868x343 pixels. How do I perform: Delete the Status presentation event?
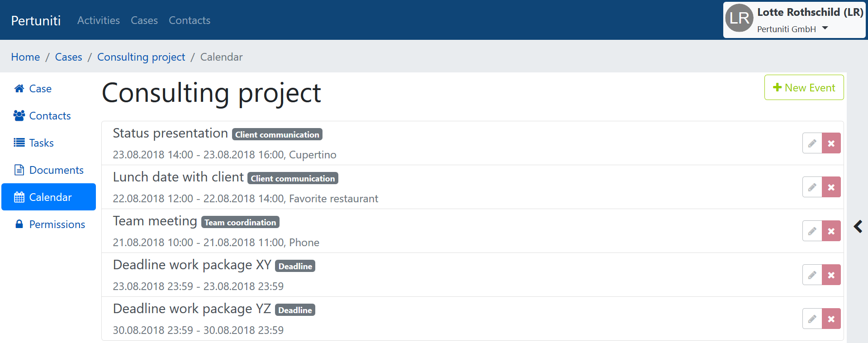[831, 143]
